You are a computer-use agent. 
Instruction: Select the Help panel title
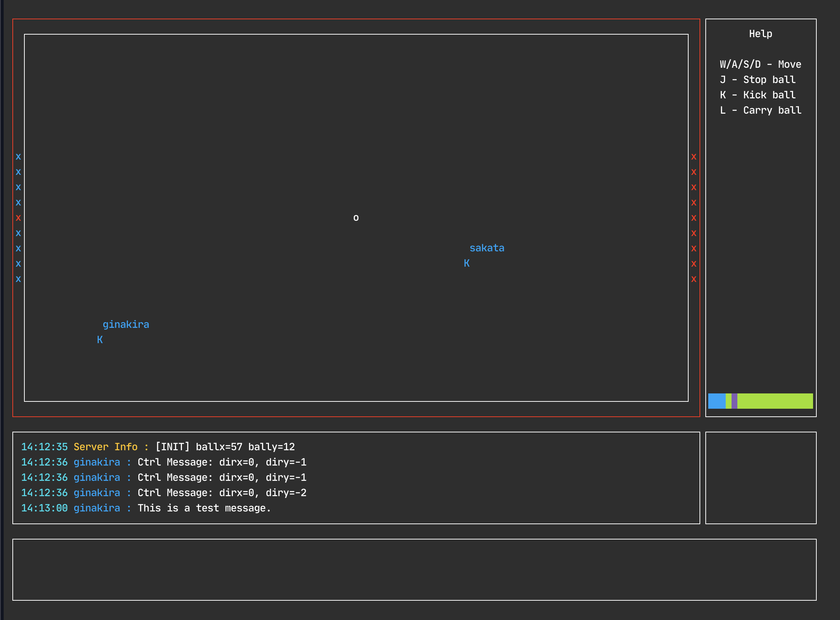coord(760,34)
